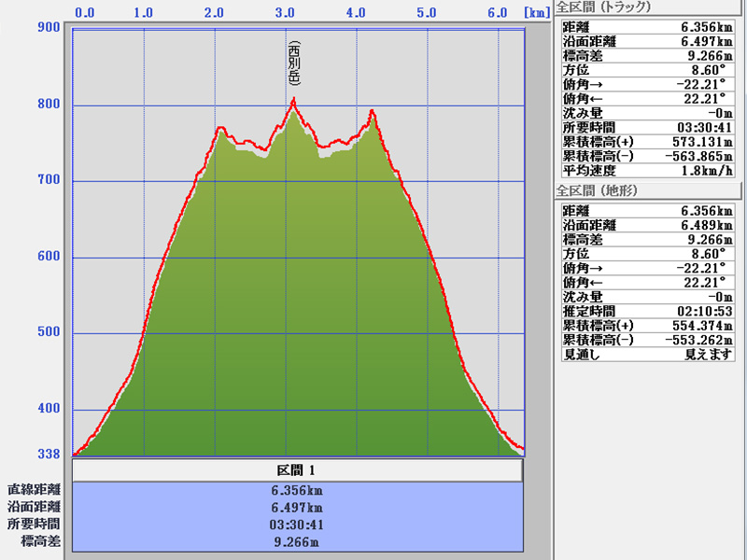Image resolution: width=747 pixels, height=560 pixels.
Task: Click the 700 elevation axis label
Action: (49, 180)
